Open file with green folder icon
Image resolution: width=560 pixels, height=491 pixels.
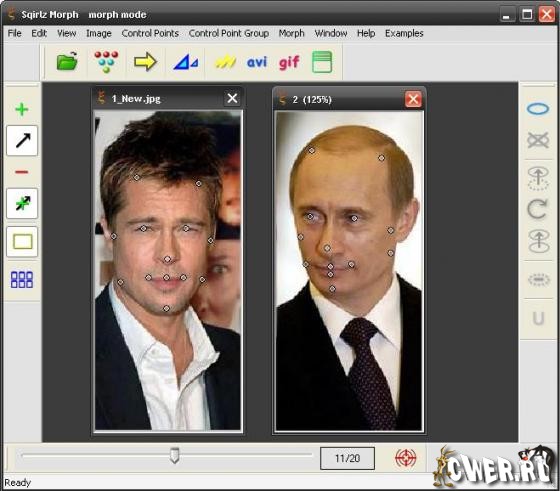click(67, 61)
